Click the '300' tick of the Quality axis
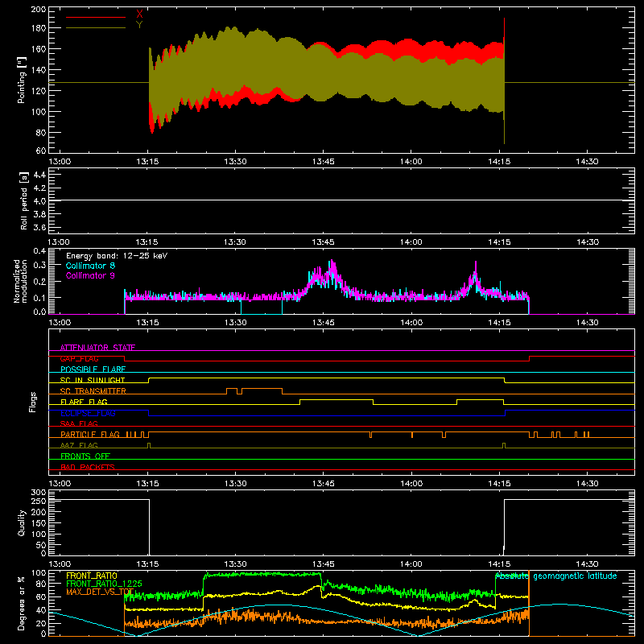This screenshot has height=644, width=644. click(x=39, y=492)
